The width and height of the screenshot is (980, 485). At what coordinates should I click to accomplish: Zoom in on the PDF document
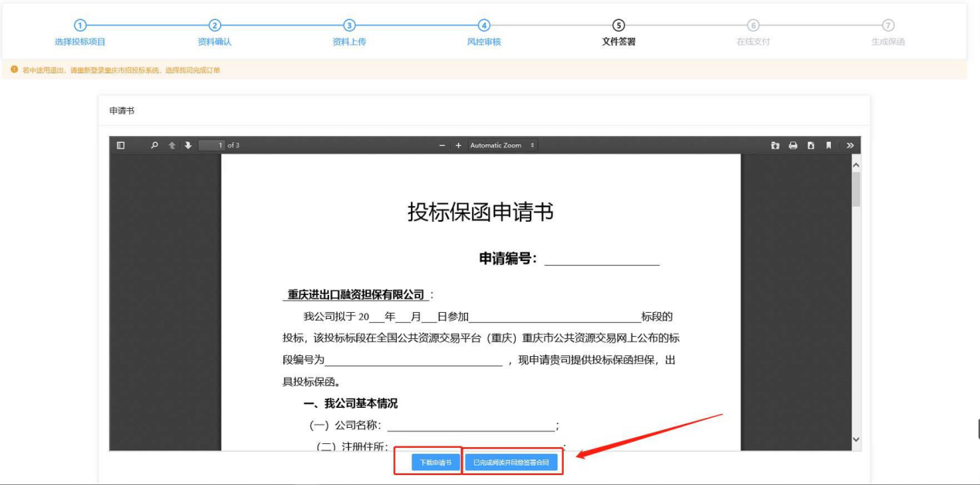pos(458,145)
